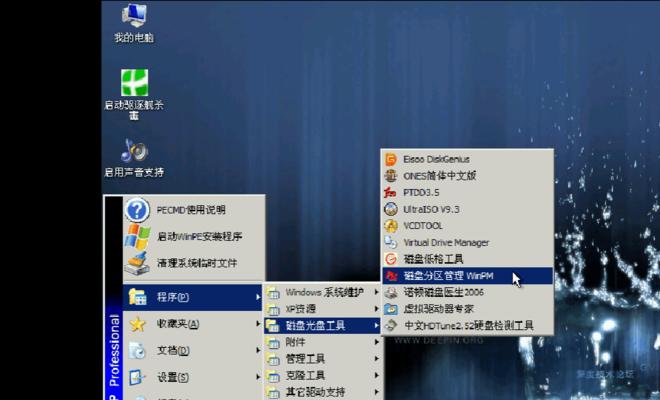
Task: Expand the 附件 submenu arrow
Action: coord(376,342)
